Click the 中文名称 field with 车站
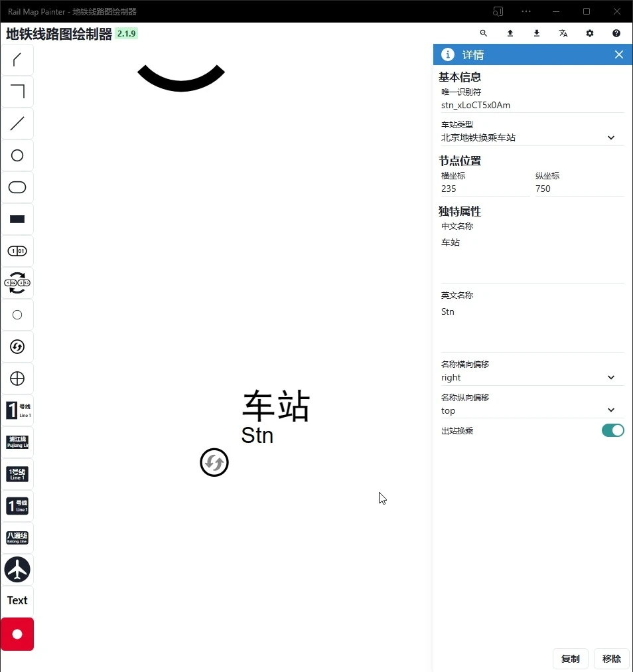 532,258
